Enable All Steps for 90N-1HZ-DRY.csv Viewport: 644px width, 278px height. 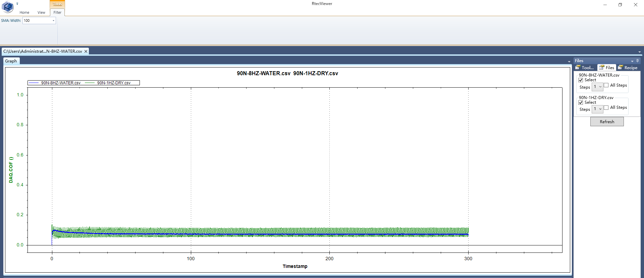pyautogui.click(x=606, y=108)
